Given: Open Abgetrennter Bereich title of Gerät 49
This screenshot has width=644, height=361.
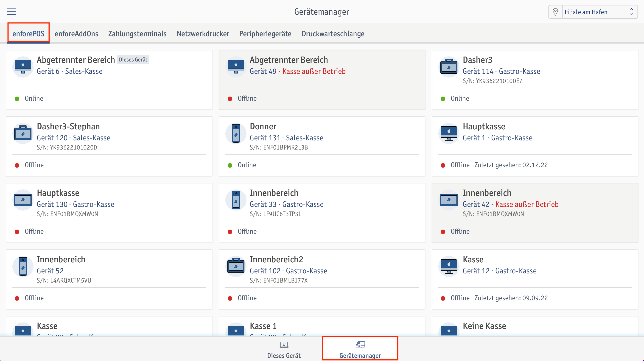Looking at the screenshot, I should coord(289,60).
